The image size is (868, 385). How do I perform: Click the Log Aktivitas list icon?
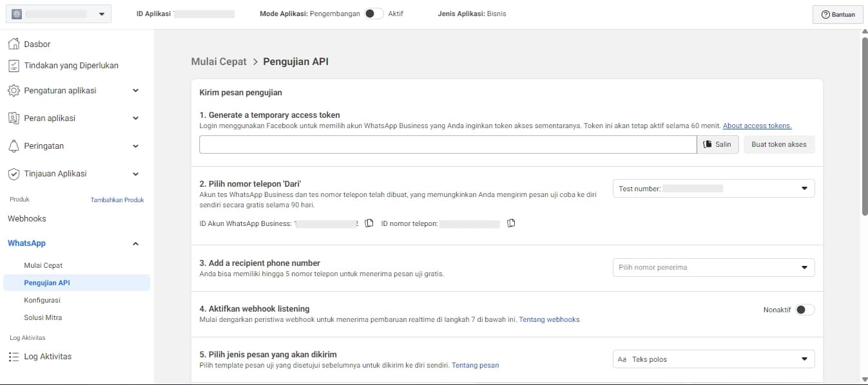[14, 357]
